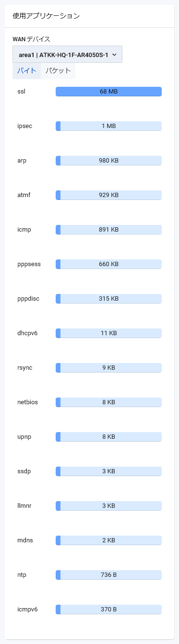Switch to the バイト tab
Viewport: 179px width, 644px height.
point(26,70)
